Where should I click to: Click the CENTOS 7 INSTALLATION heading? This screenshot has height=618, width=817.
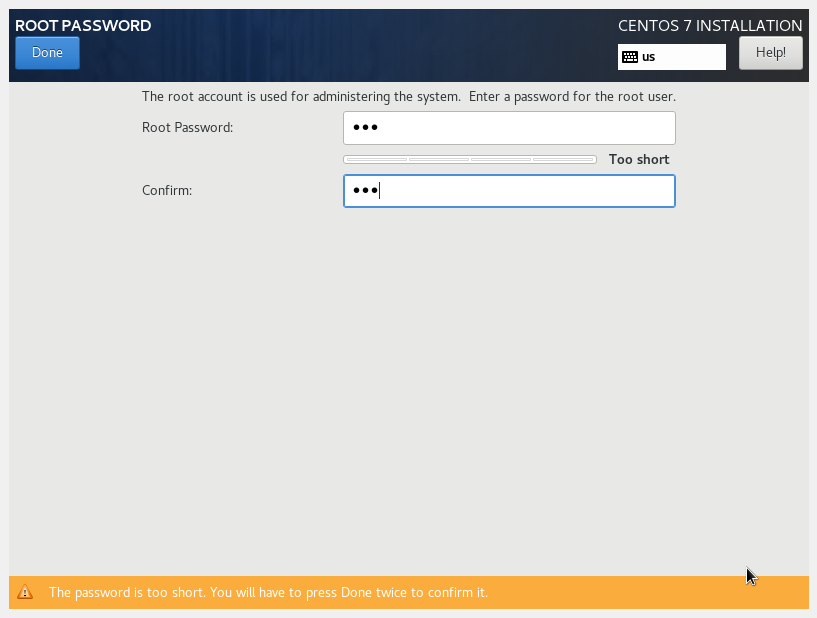coord(710,26)
